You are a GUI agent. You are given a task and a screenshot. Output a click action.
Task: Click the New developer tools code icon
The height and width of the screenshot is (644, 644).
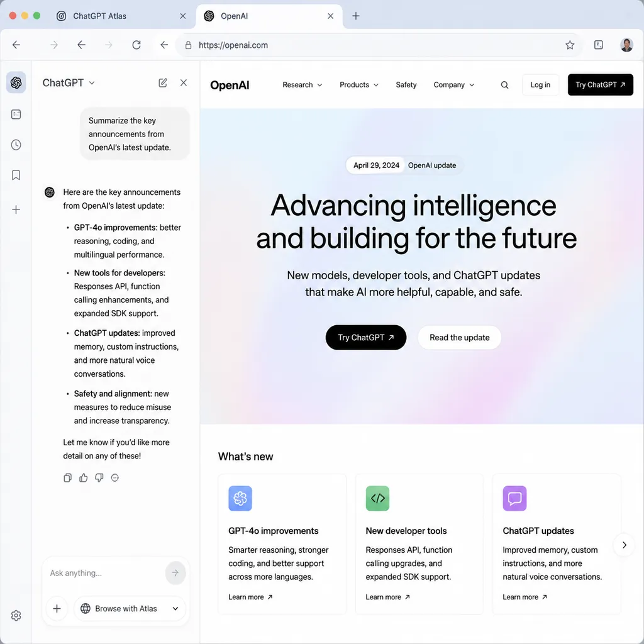(377, 498)
